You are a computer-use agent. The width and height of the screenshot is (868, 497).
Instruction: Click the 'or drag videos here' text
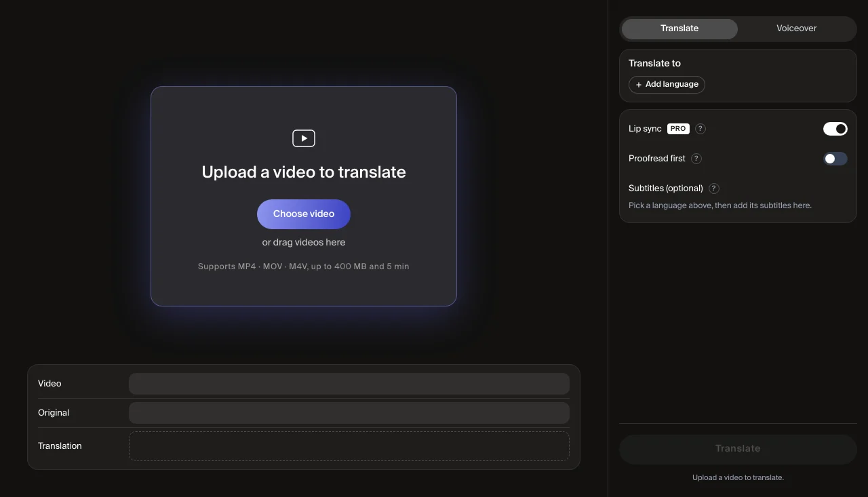click(x=304, y=243)
